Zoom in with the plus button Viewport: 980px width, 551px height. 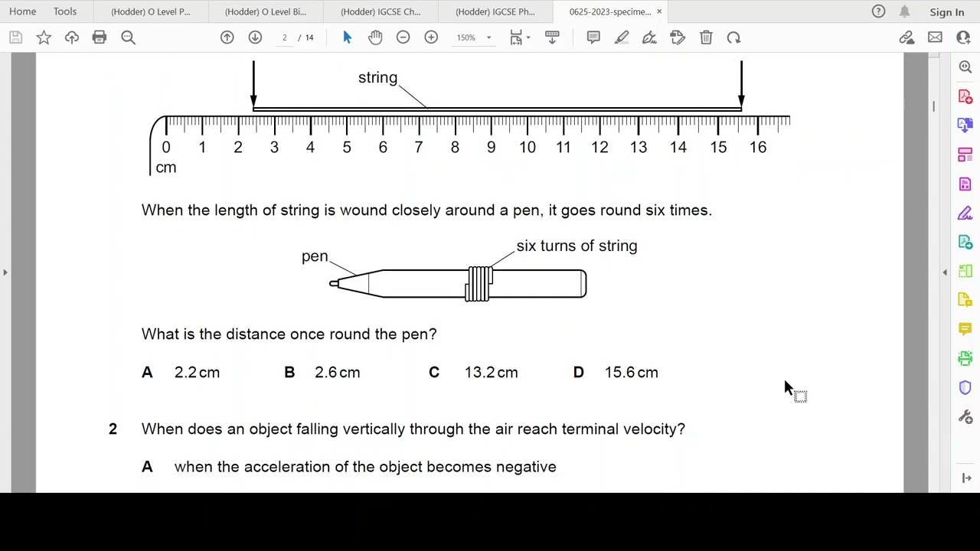pyautogui.click(x=431, y=37)
